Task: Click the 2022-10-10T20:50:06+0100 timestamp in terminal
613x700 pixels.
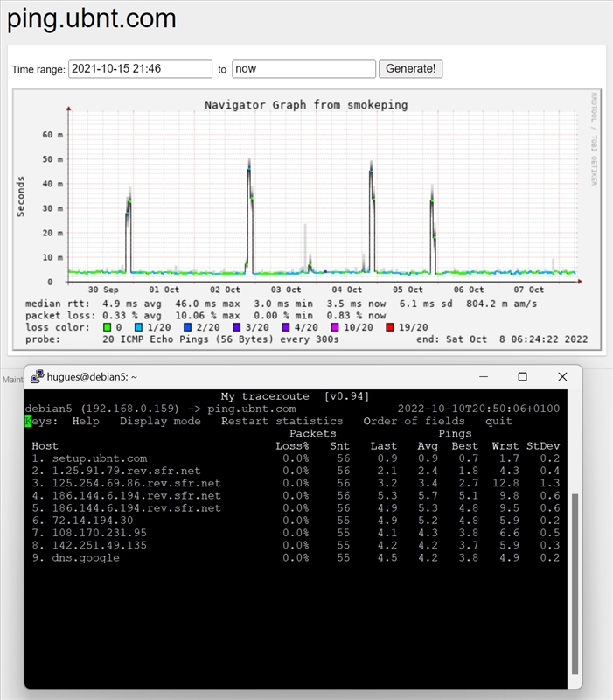Action: tap(478, 409)
